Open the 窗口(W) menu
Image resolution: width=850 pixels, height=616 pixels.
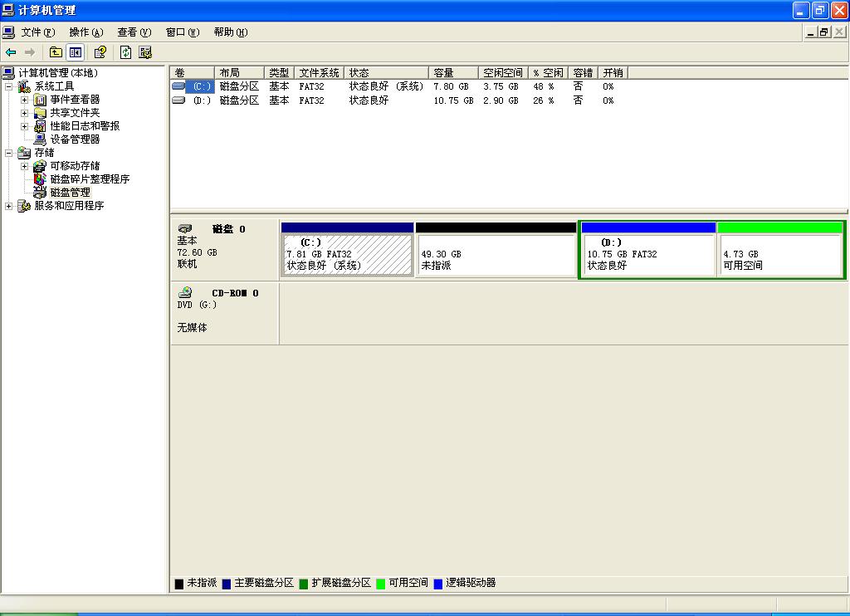[x=183, y=32]
